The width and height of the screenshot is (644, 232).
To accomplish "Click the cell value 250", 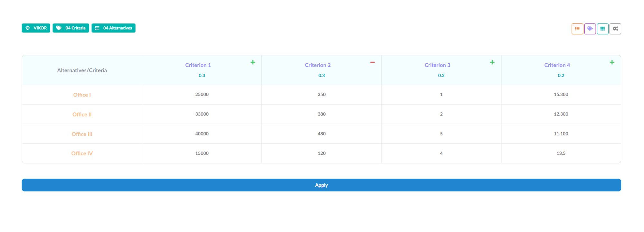I will [x=322, y=95].
